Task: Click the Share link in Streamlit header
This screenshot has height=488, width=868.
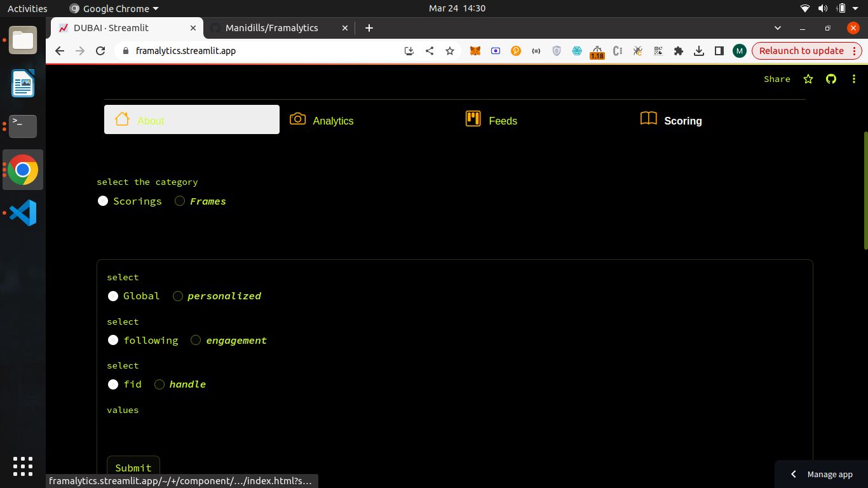Action: click(x=777, y=79)
